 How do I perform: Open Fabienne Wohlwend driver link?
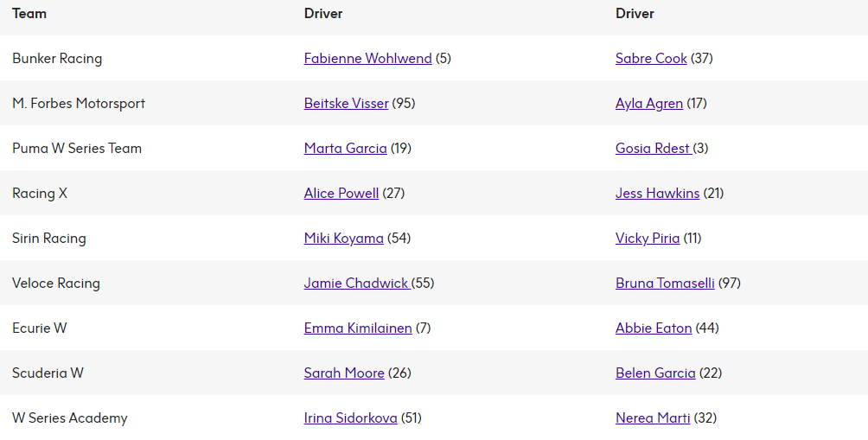[367, 58]
